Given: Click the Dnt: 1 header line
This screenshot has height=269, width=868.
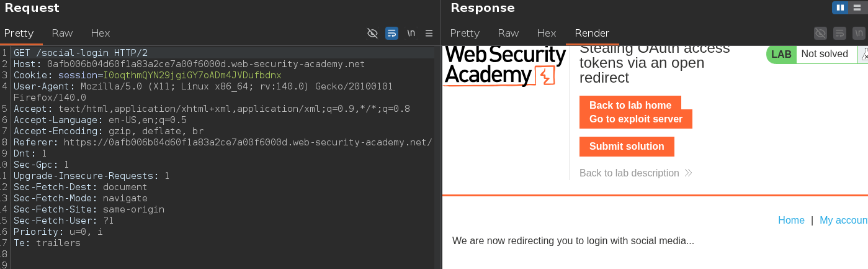Looking at the screenshot, I should [x=30, y=153].
